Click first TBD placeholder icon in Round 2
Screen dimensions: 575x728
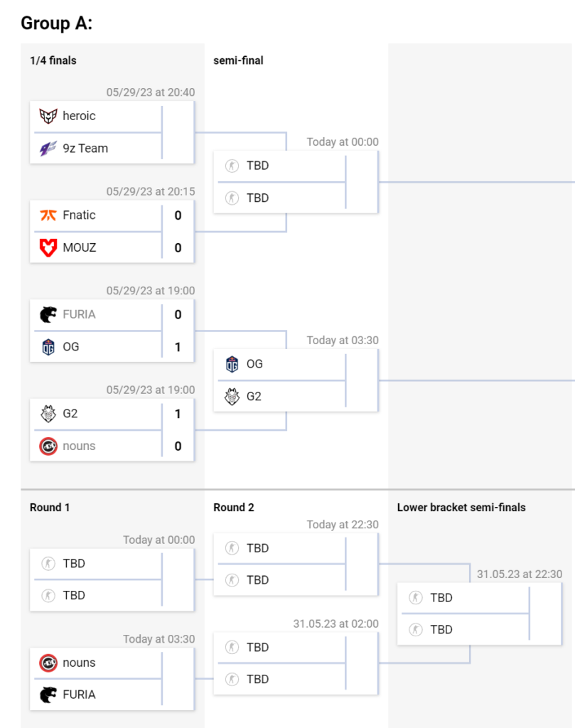click(x=232, y=548)
